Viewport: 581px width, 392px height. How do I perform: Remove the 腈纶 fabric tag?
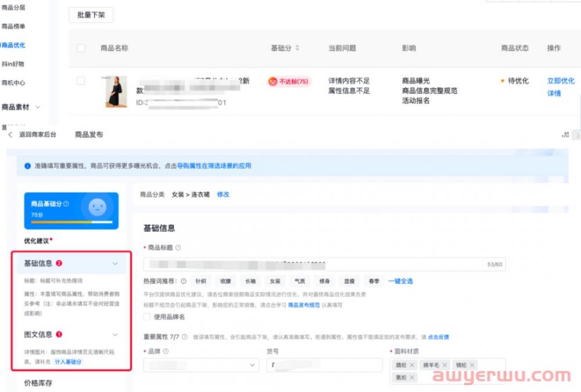(x=412, y=365)
